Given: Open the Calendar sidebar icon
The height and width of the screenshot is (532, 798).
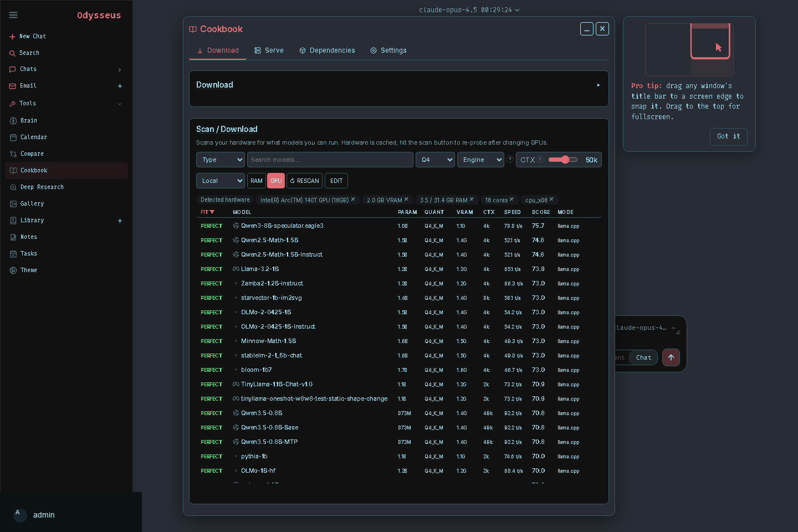Looking at the screenshot, I should tap(13, 137).
